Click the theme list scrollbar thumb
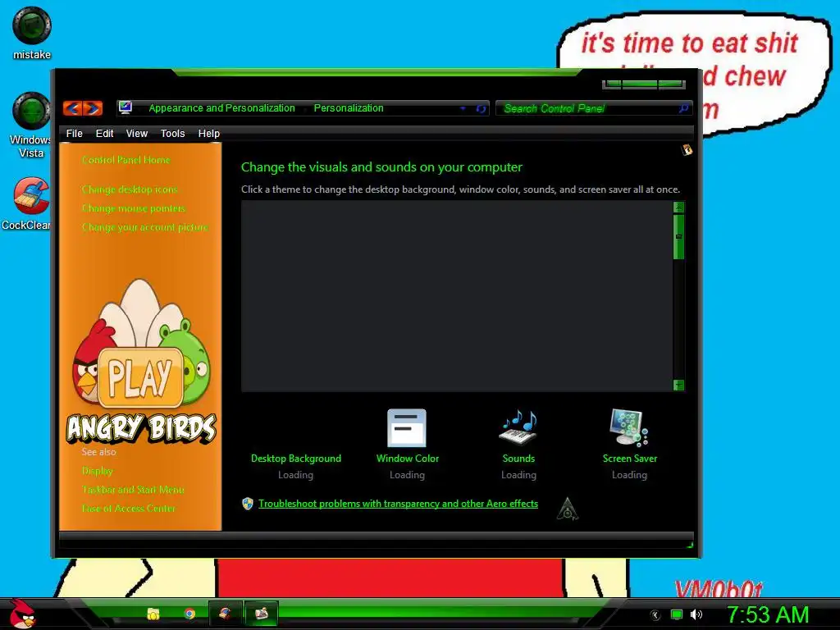Image resolution: width=840 pixels, height=630 pixels. (x=678, y=237)
